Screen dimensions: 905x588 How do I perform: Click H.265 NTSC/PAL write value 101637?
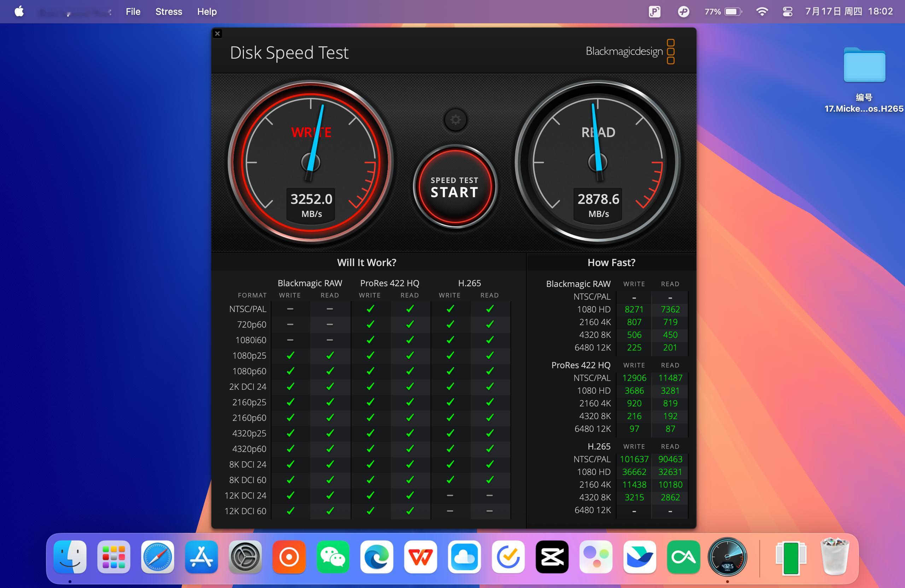[634, 459]
